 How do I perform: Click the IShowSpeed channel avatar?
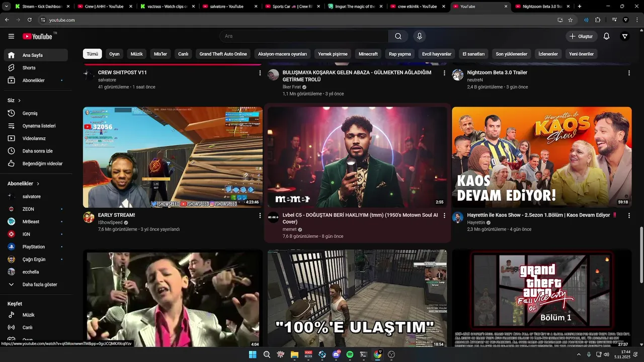(89, 217)
